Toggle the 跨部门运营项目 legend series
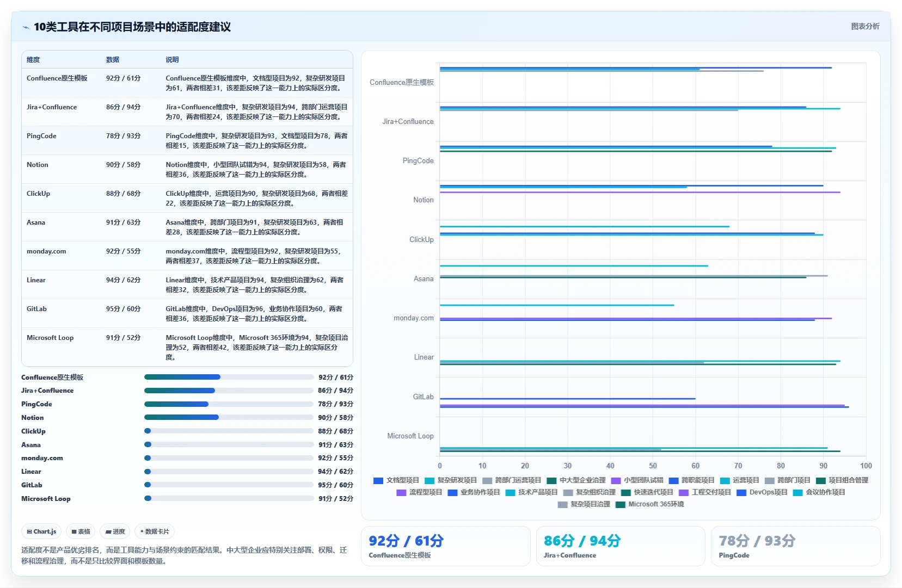Image resolution: width=902 pixels, height=588 pixels. tap(512, 480)
